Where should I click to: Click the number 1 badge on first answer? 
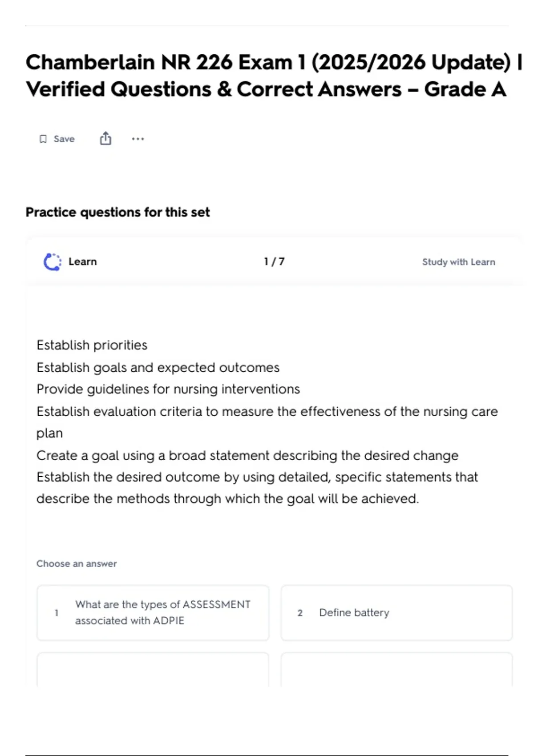(x=57, y=613)
